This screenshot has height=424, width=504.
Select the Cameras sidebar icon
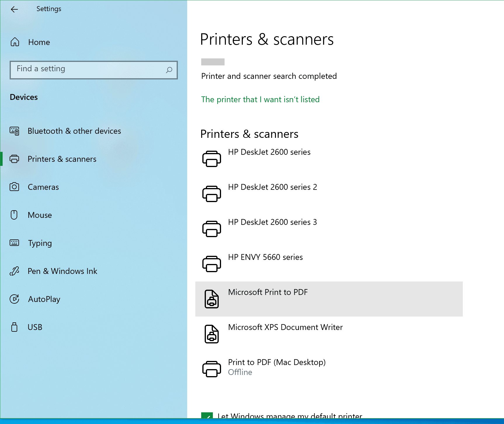click(x=14, y=187)
